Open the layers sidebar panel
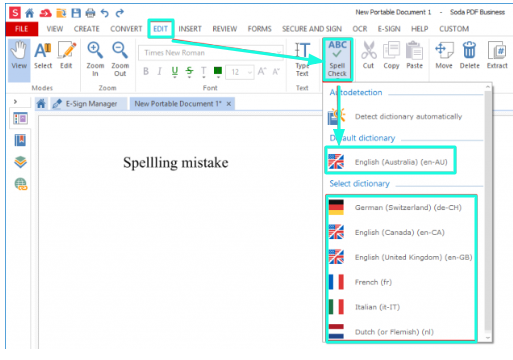The height and width of the screenshot is (360, 513). pyautogui.click(x=20, y=162)
